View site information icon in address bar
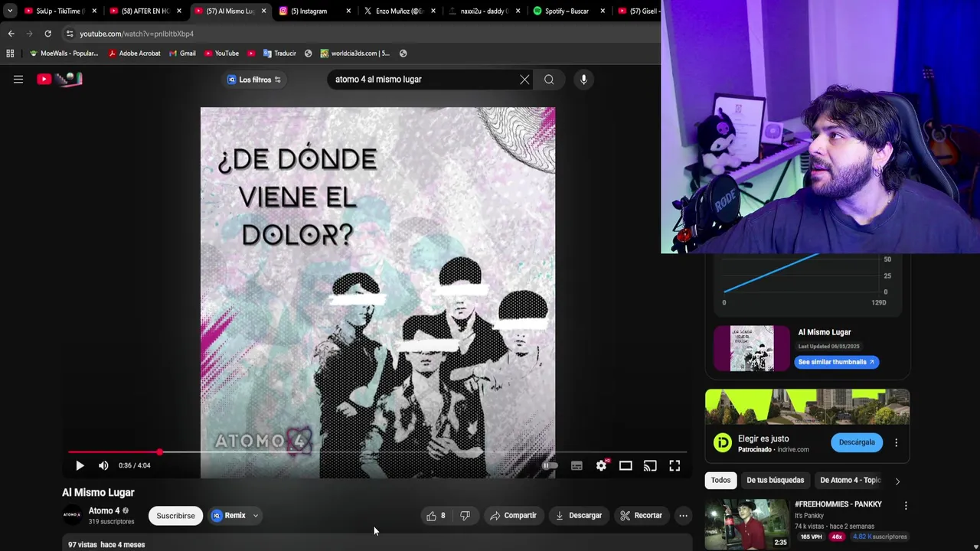This screenshot has width=980, height=551. click(70, 34)
